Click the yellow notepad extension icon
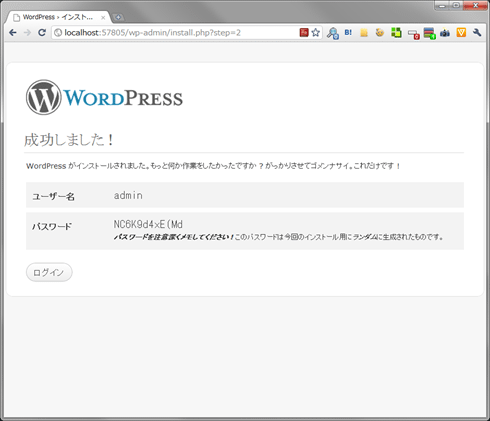Image resolution: width=490 pixels, height=421 pixels. (364, 33)
